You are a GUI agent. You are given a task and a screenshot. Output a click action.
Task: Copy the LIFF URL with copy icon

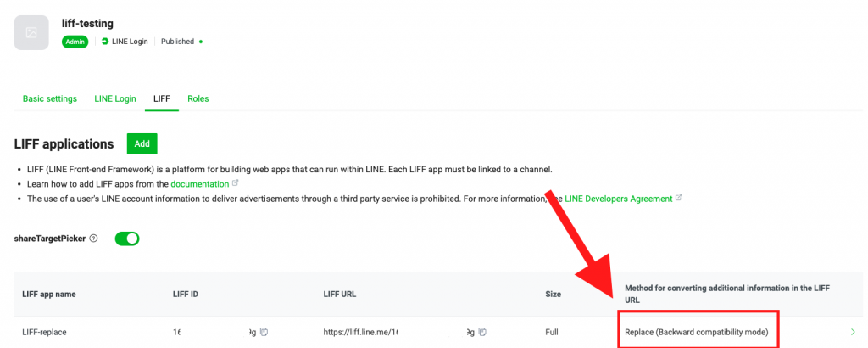[482, 333]
